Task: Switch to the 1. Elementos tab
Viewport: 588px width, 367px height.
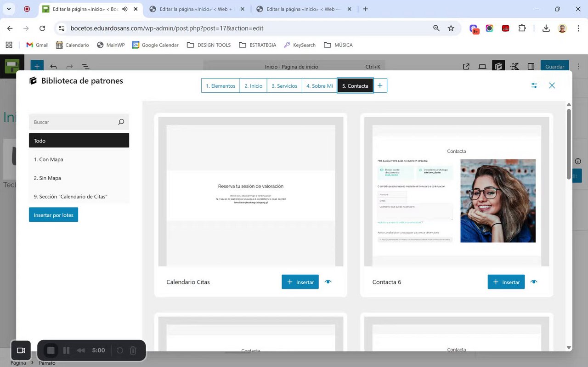Action: (220, 85)
